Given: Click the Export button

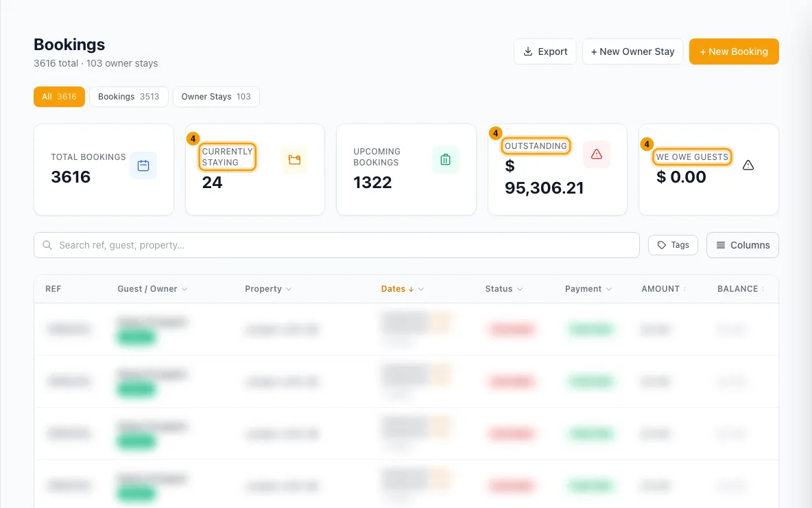Looking at the screenshot, I should tap(545, 51).
